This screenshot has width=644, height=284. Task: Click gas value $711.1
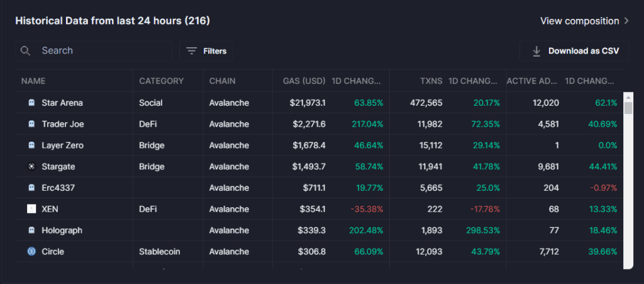point(314,188)
